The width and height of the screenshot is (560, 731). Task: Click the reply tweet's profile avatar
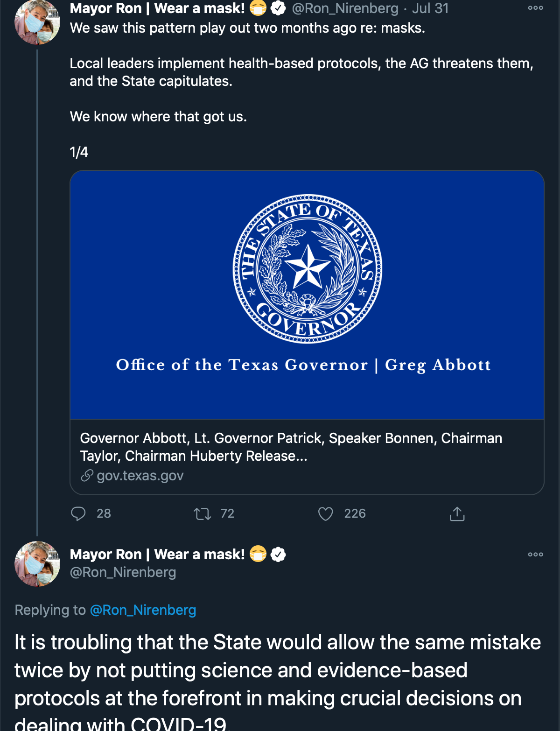37,564
